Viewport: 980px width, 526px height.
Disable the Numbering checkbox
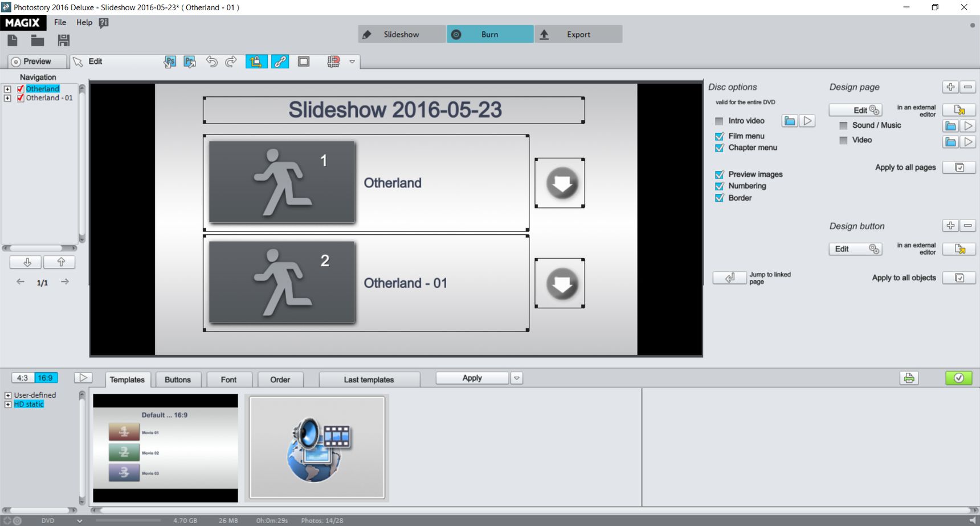(719, 186)
